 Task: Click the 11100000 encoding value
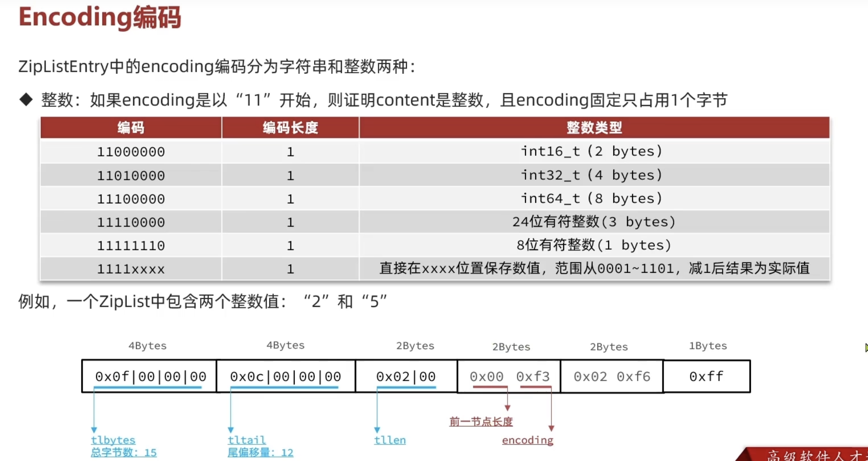pyautogui.click(x=130, y=198)
